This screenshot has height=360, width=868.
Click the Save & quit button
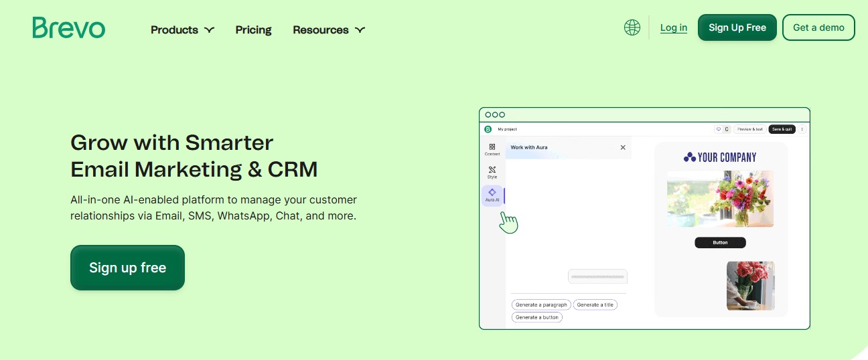pyautogui.click(x=782, y=129)
